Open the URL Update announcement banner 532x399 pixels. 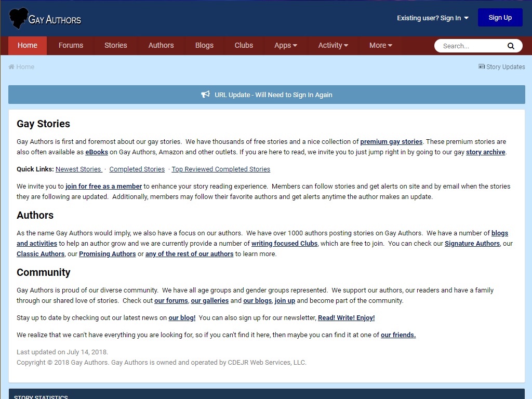coord(267,95)
